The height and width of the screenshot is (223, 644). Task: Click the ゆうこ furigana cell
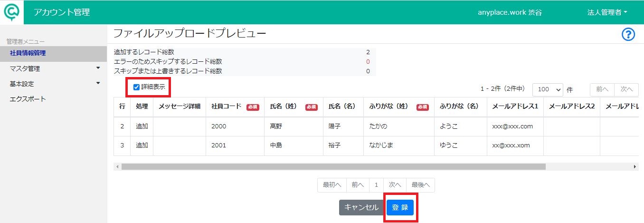461,145
